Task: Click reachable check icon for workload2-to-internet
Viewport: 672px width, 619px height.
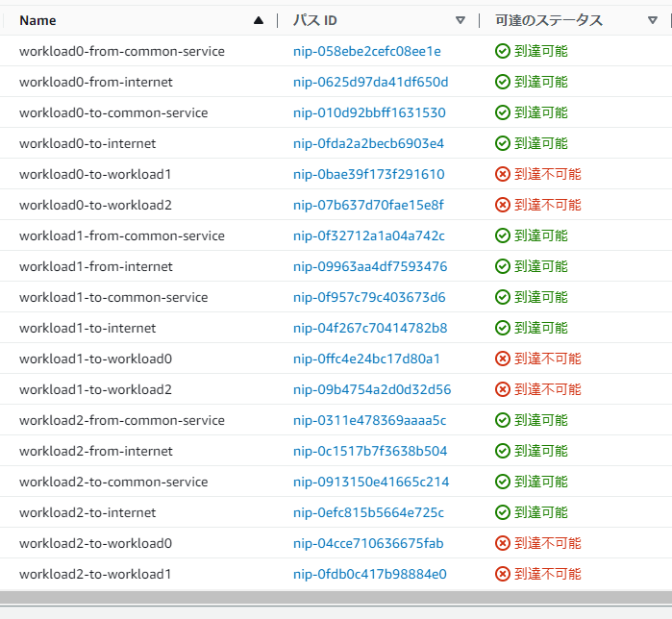Action: pos(502,512)
